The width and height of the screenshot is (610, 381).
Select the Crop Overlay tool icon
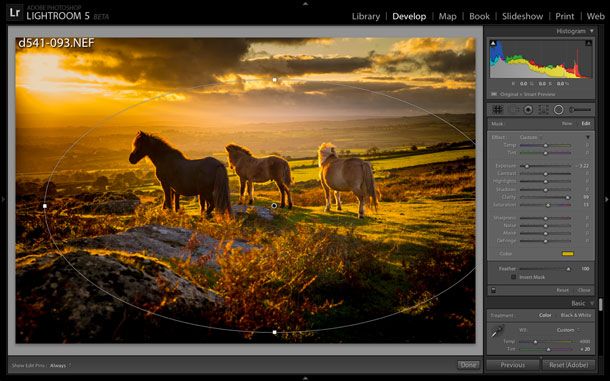[498, 110]
